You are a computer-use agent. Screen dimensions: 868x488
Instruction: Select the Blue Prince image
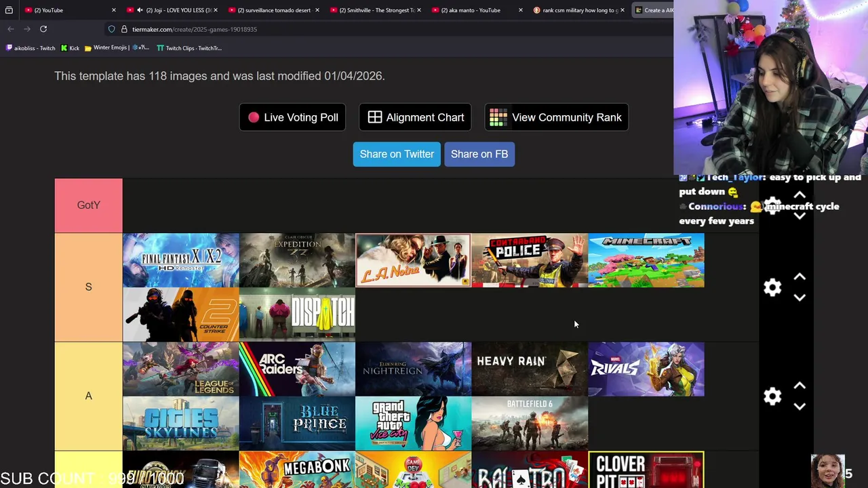(x=297, y=424)
